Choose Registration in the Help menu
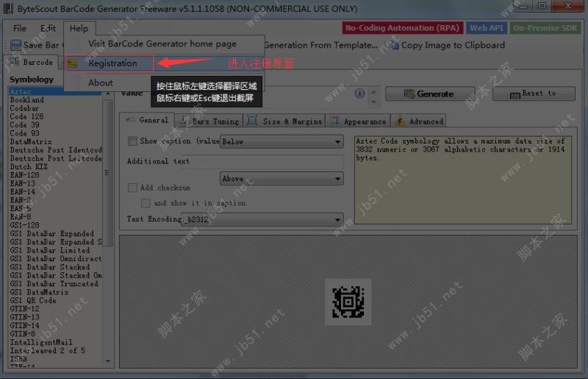588x379 pixels. click(x=112, y=63)
